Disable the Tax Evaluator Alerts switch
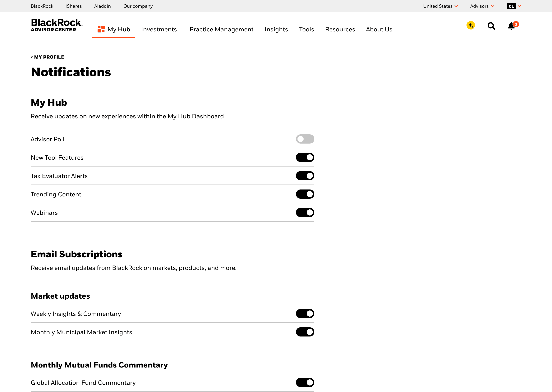 tap(305, 176)
